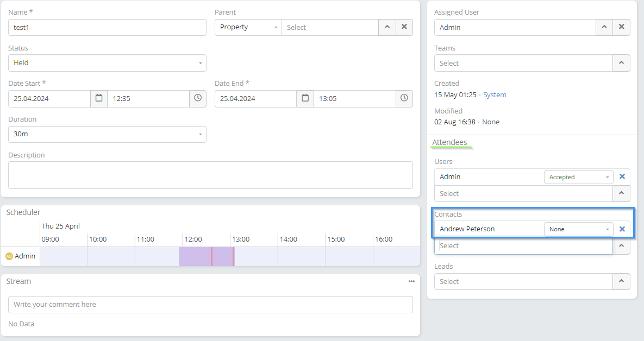Click the Users Select input

[x=524, y=193]
